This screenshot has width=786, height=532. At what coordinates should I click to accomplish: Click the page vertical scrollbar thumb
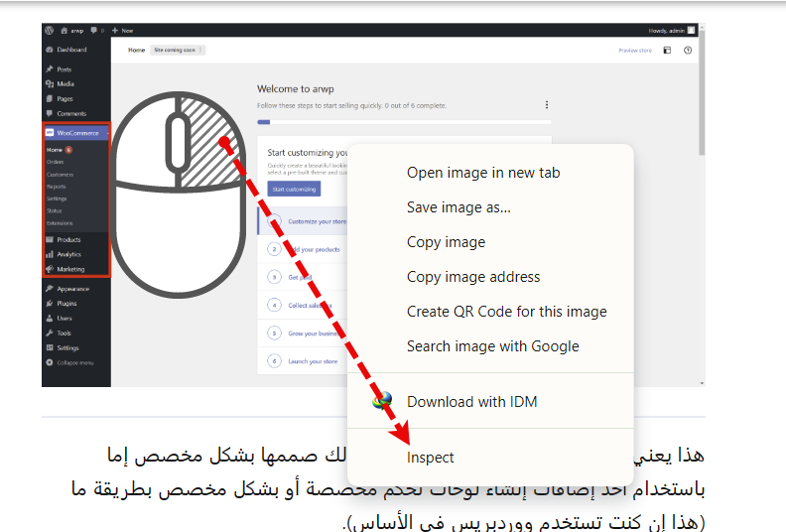[702, 92]
